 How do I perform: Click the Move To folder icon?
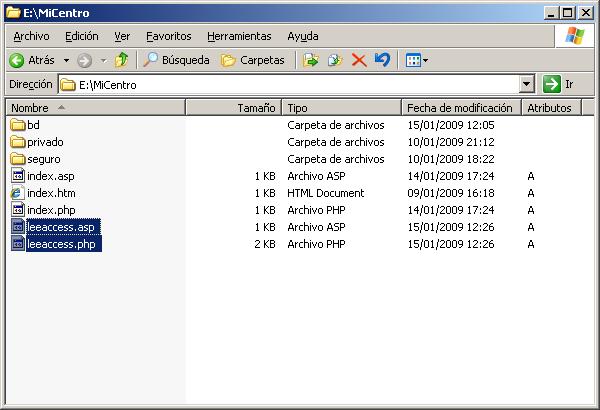click(x=311, y=60)
